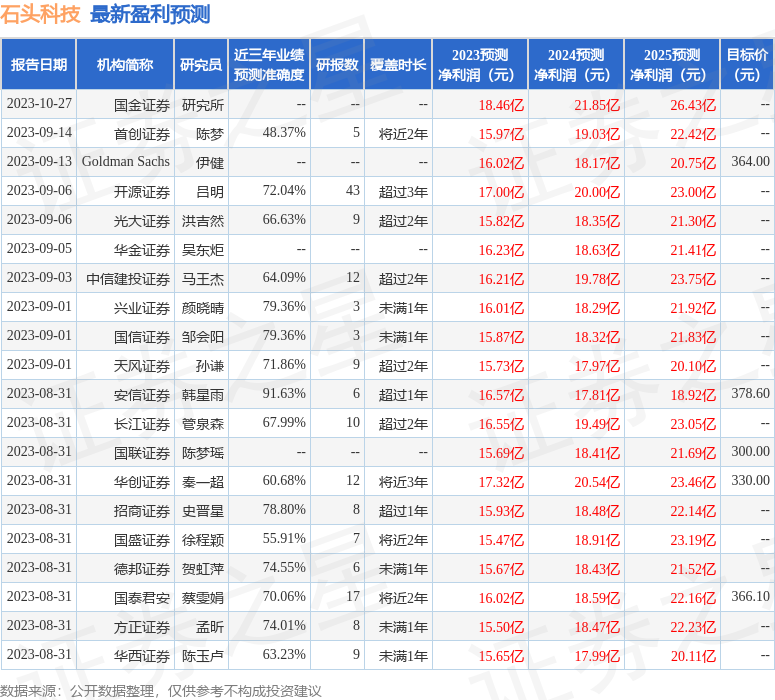Click the 近三年业绩预测准确度 column header

click(269, 65)
